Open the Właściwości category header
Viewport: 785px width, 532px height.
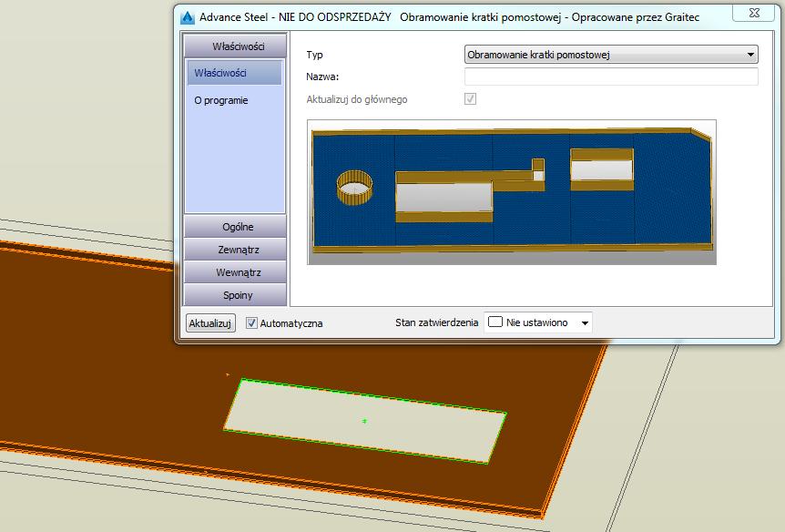coord(235,46)
